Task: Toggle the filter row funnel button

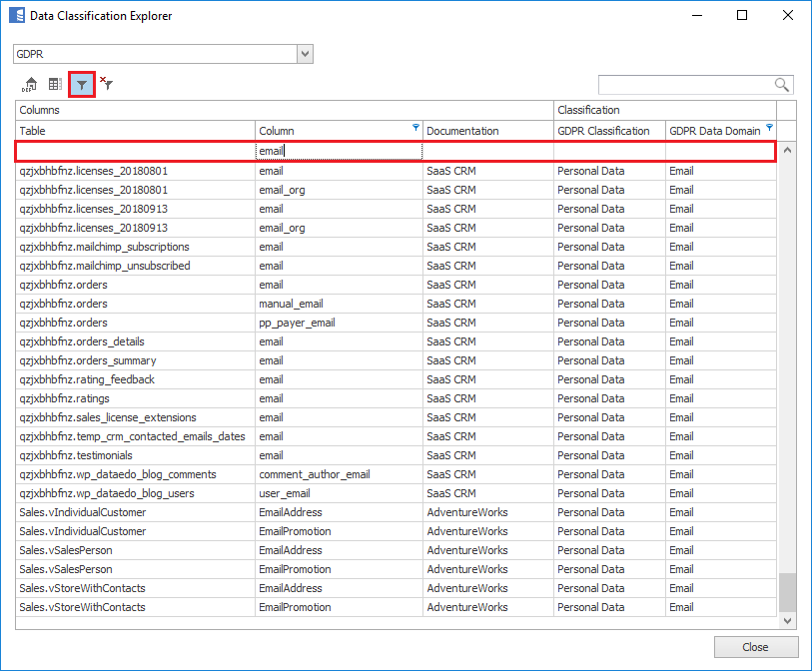Action: (x=82, y=85)
